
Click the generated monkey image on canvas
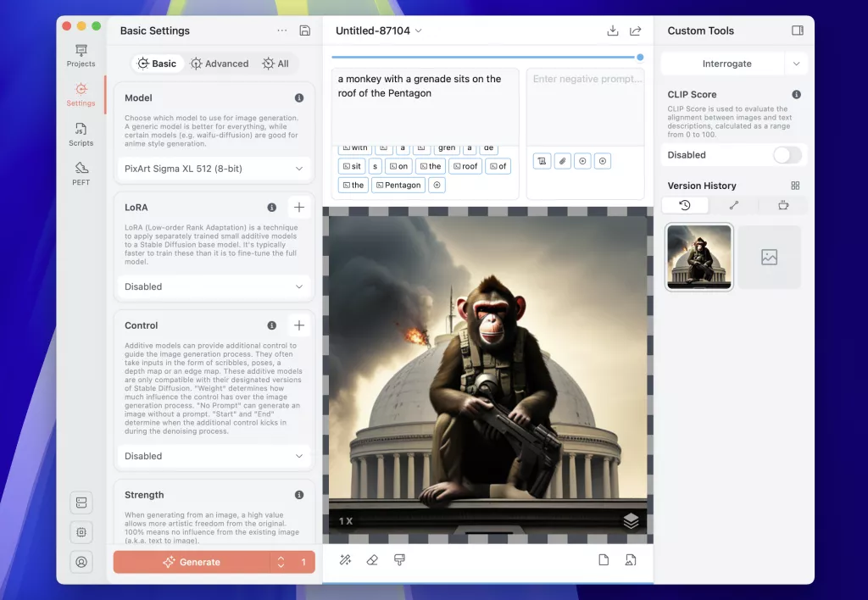click(487, 375)
